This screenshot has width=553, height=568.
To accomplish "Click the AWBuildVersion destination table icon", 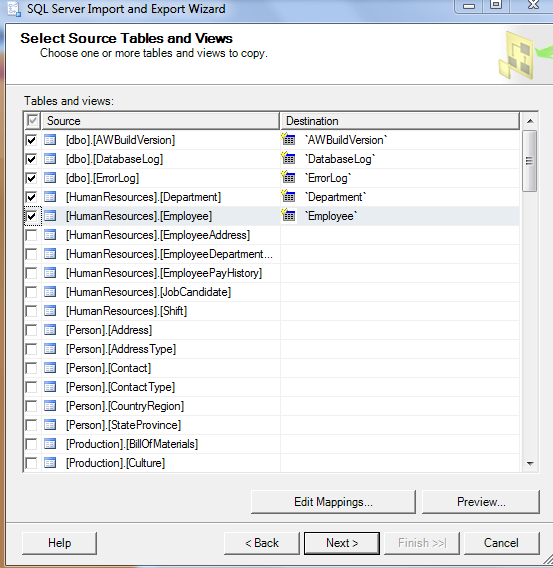I will click(288, 139).
